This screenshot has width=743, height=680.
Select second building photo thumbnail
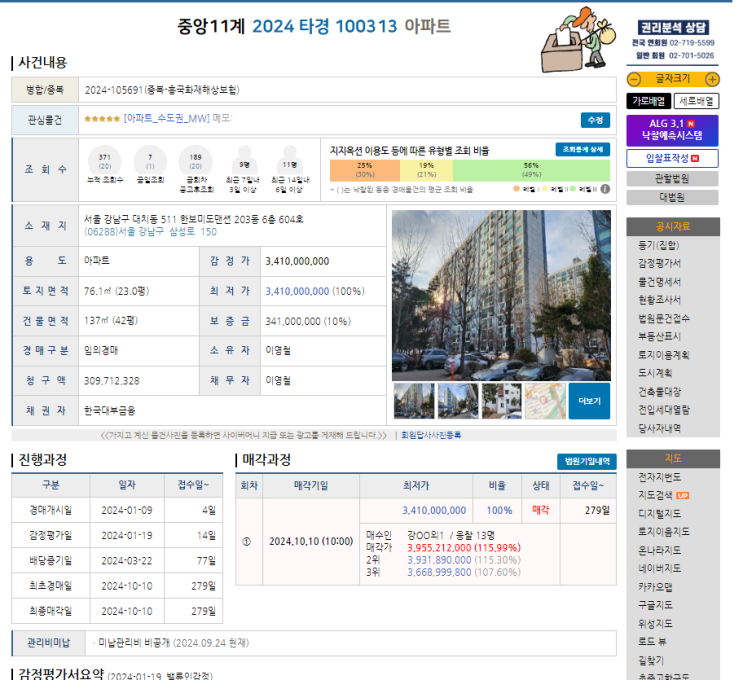[x=458, y=401]
